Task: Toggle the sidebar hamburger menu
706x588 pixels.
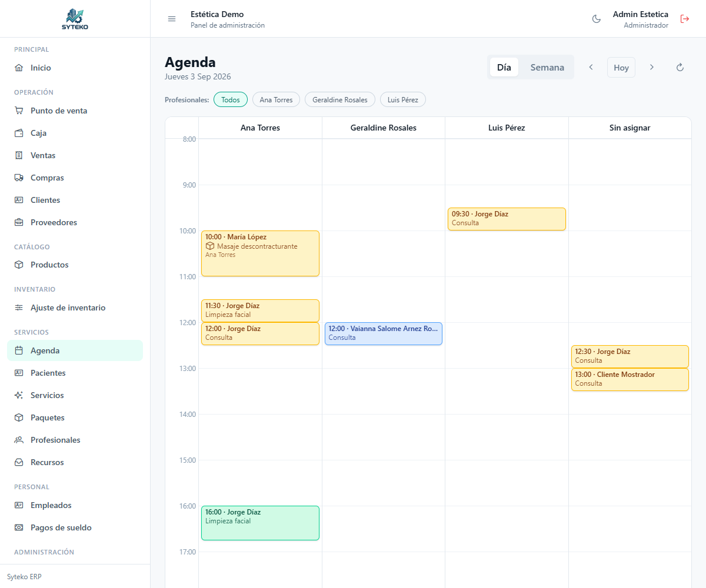Action: point(172,19)
